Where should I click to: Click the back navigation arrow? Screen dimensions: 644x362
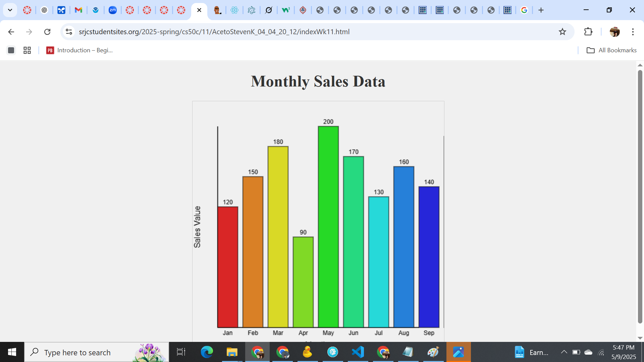pos(11,32)
